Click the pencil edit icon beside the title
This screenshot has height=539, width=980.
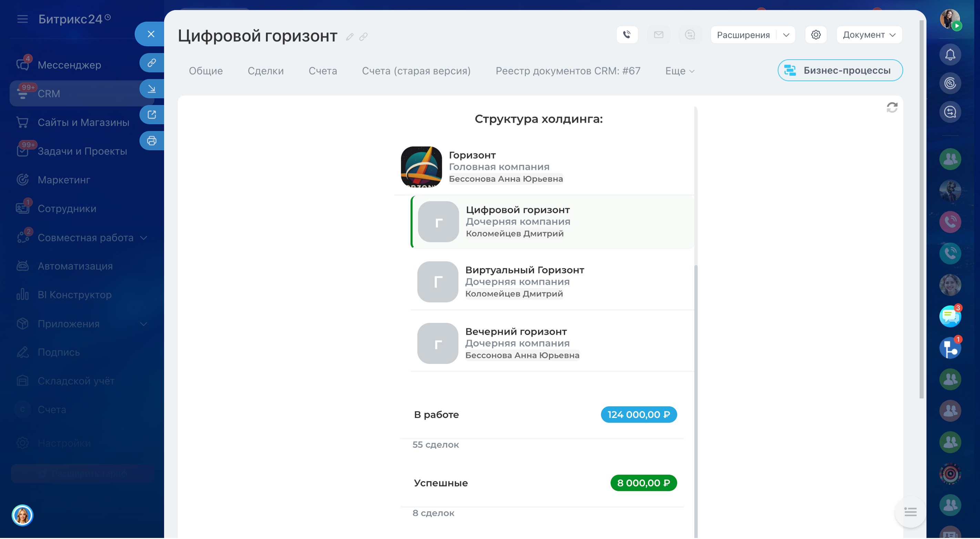(350, 37)
